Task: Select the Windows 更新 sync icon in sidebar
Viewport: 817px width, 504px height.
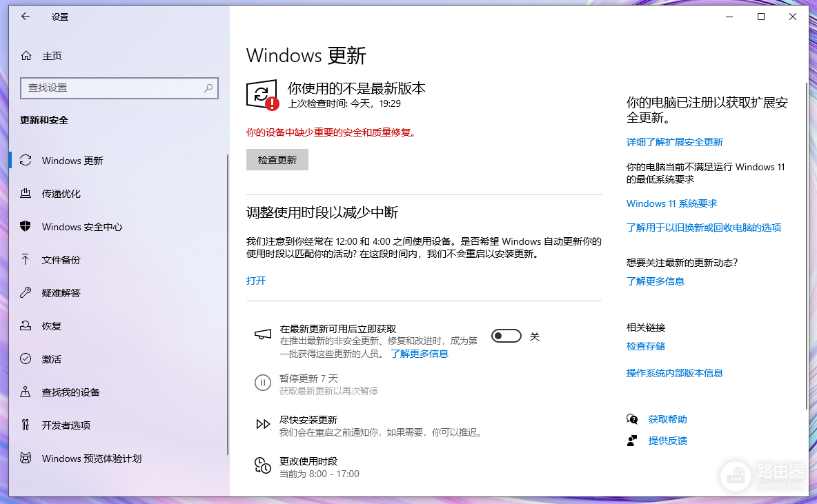Action: click(26, 161)
